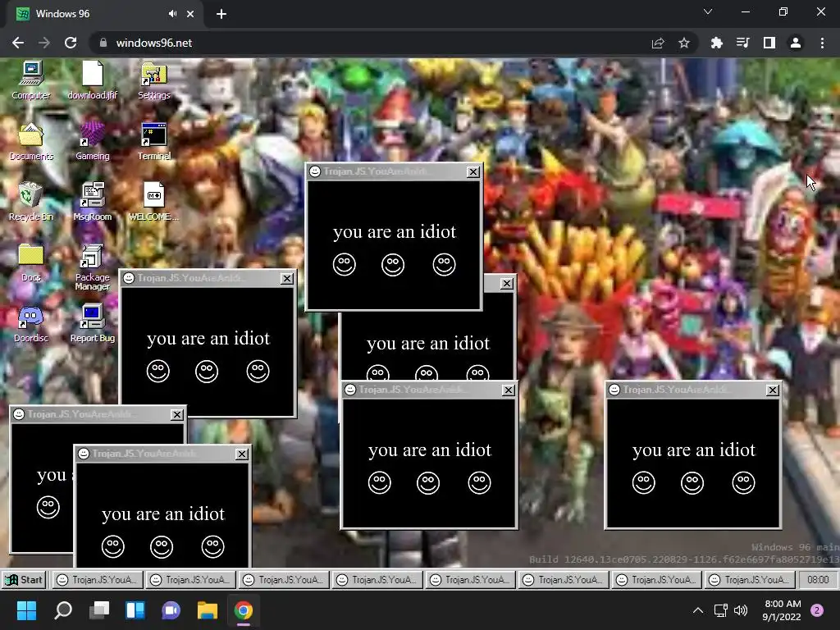Viewport: 840px width, 630px height.
Task: View site information via the lock icon
Action: tap(103, 43)
